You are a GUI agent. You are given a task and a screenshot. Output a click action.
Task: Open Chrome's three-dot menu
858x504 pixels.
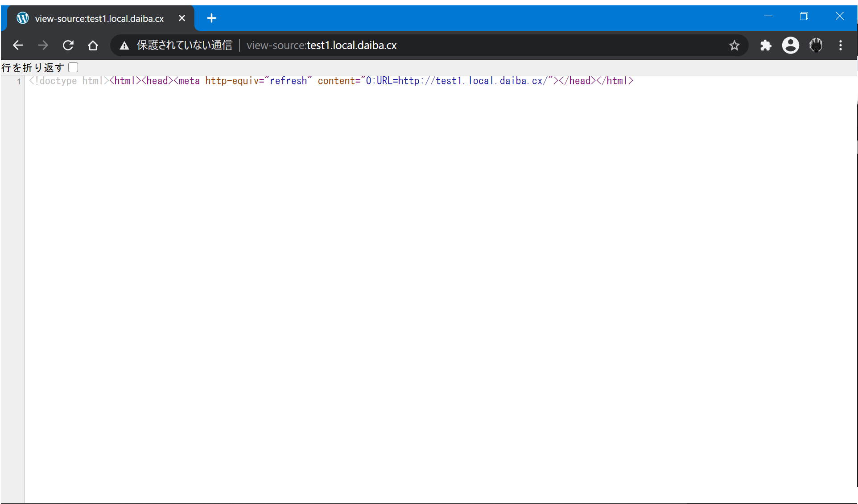[x=841, y=45]
